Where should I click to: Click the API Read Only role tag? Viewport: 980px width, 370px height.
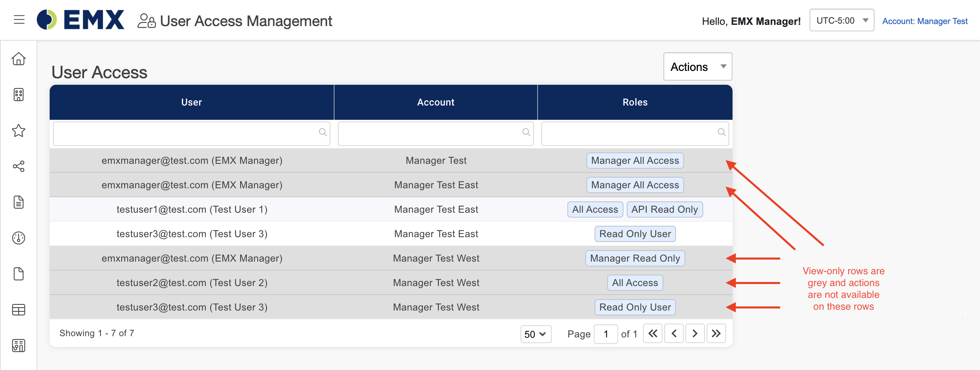664,209
